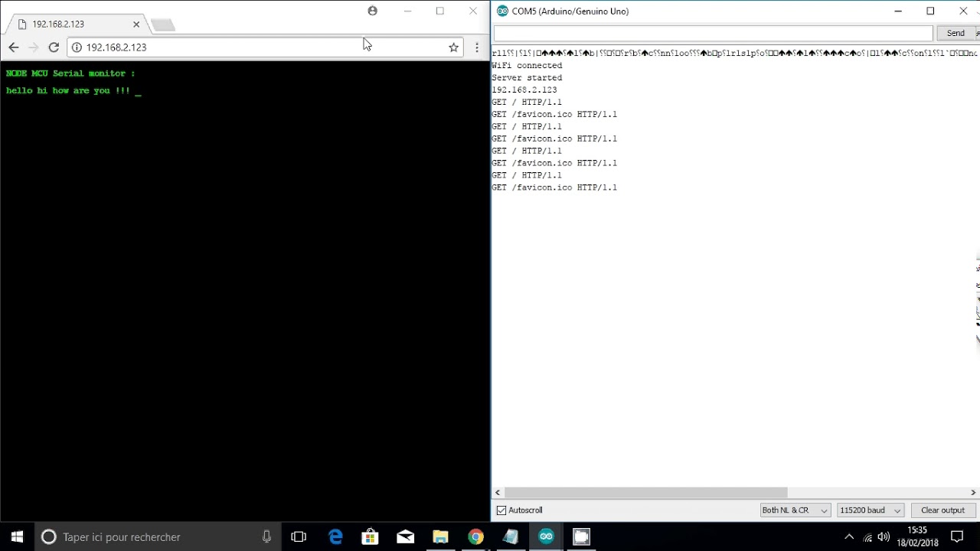
Task: Click 'hello hi how are you !!!' text
Action: [x=68, y=90]
